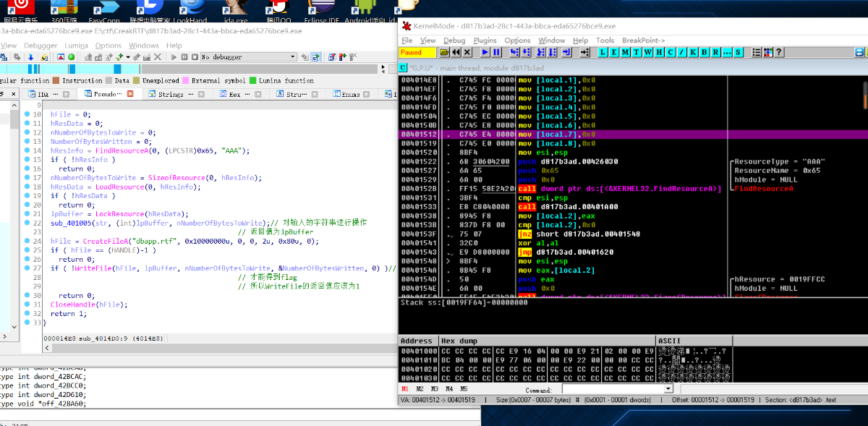Image resolution: width=868 pixels, height=426 pixels.
Task: Click the green circle icon in IDA toolbar
Action: pyautogui.click(x=72, y=57)
